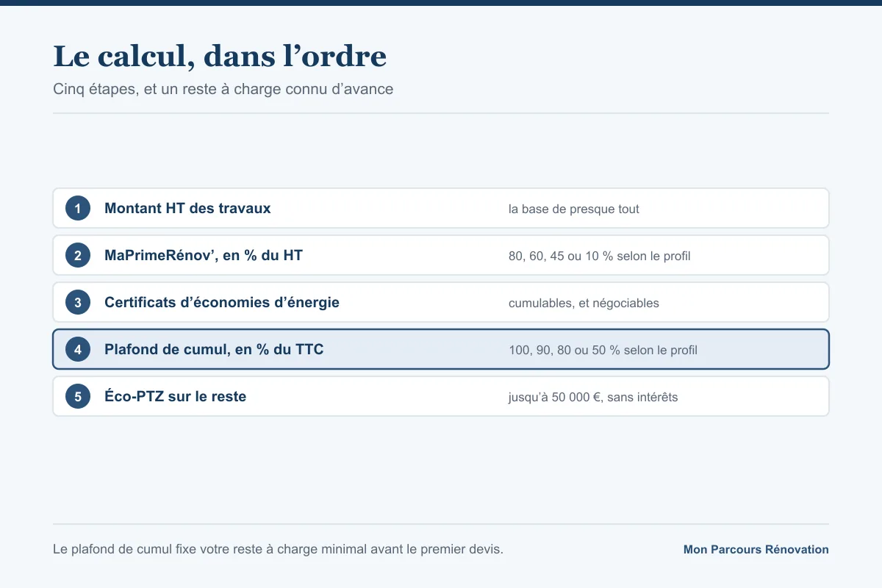Click the 'Mon Parcours Rénovation' footer label
Viewport: 882px width, 588px height.
pos(756,549)
